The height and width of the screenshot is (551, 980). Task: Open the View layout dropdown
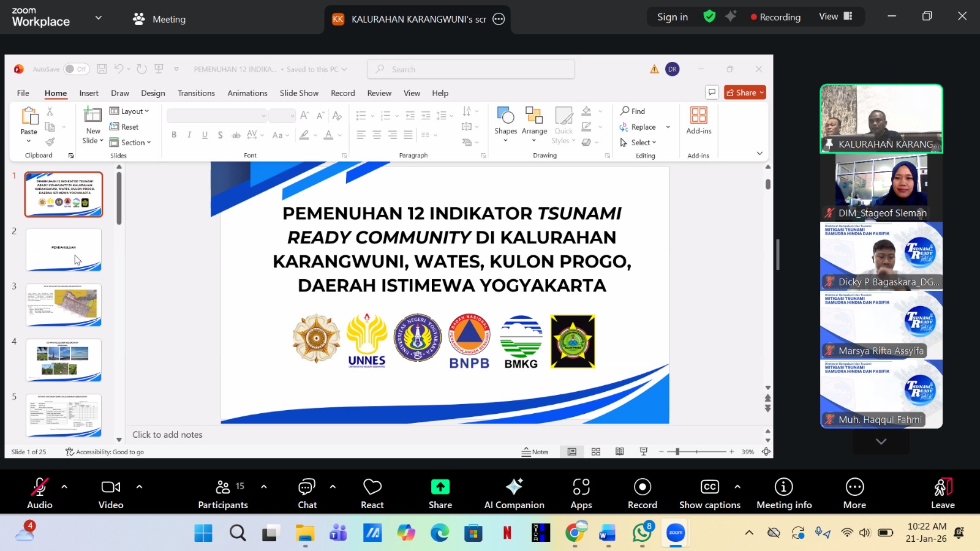tap(835, 17)
